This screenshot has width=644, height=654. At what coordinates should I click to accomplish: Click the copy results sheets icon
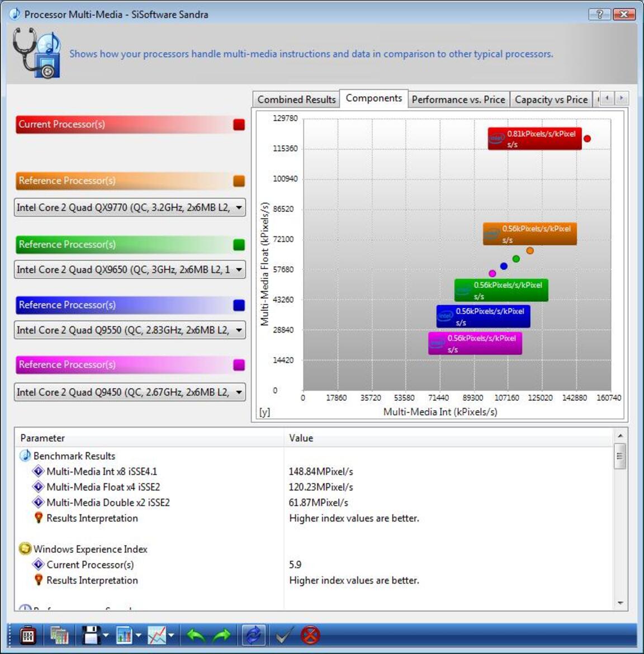click(x=59, y=635)
